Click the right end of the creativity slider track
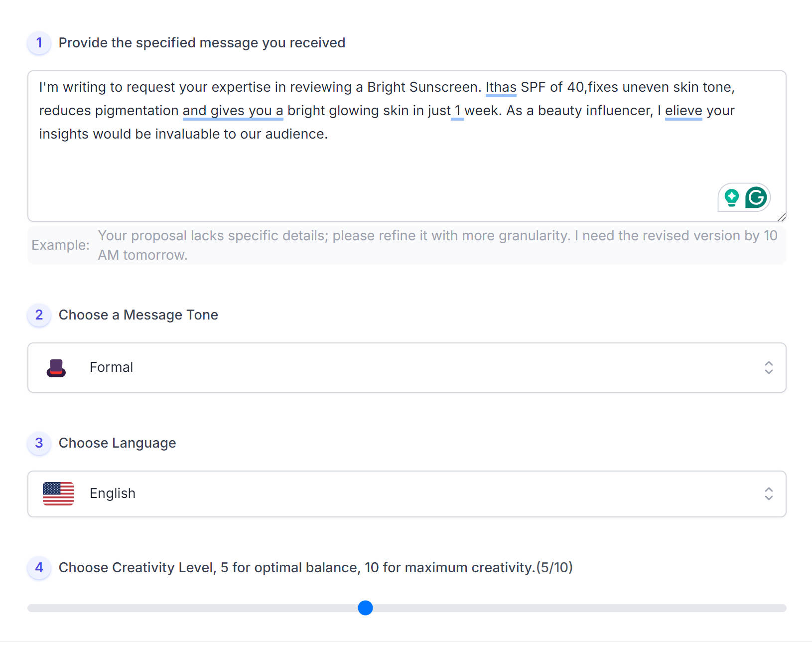This screenshot has height=647, width=812. tap(782, 608)
